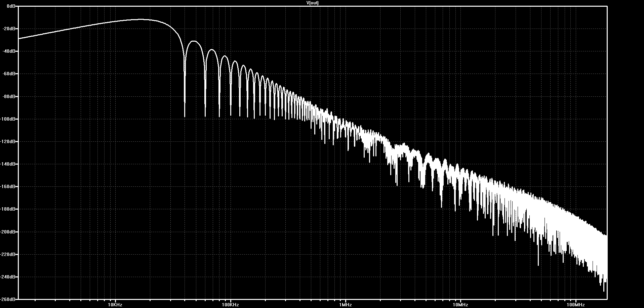Viewport: 644px width, 308px height.
Task: Select the -20dB axis label
Action: 9,29
